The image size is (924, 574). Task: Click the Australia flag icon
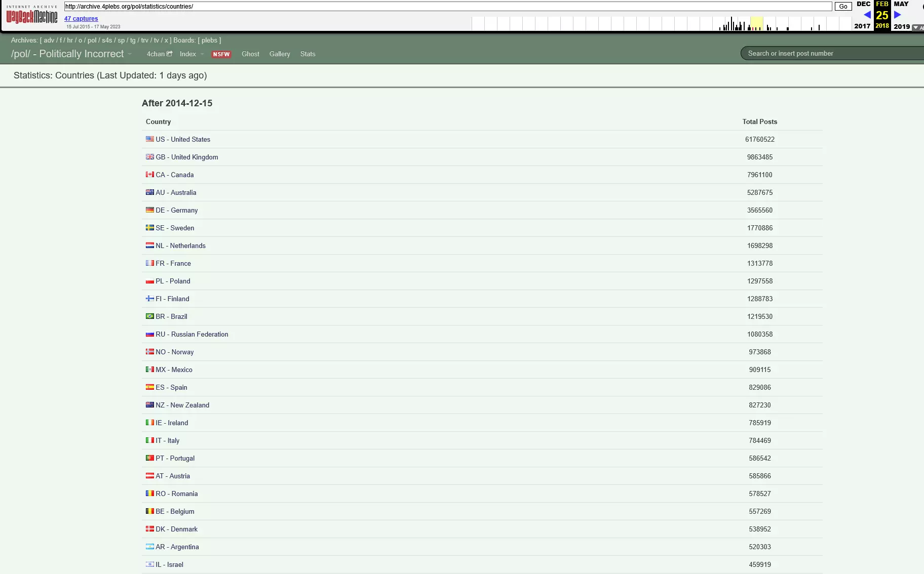[150, 192]
